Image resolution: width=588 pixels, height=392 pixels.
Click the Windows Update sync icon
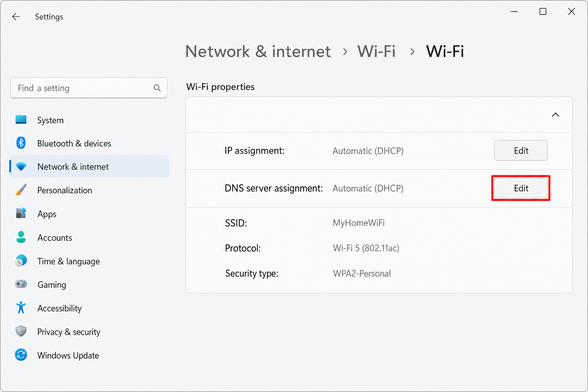(21, 355)
